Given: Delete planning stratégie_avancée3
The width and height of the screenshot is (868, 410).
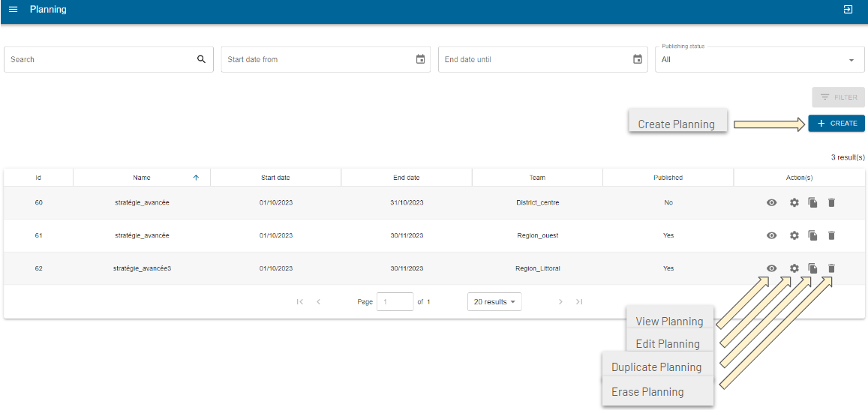Looking at the screenshot, I should pyautogui.click(x=831, y=268).
